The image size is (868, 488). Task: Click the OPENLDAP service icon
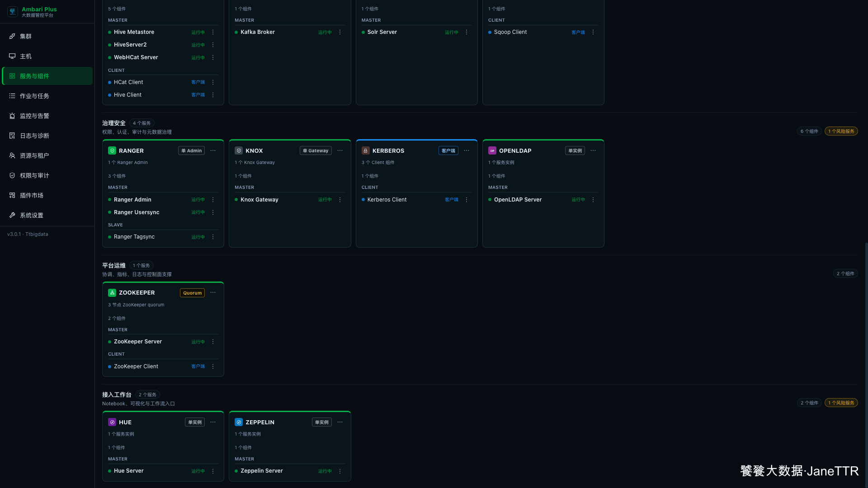click(x=492, y=150)
